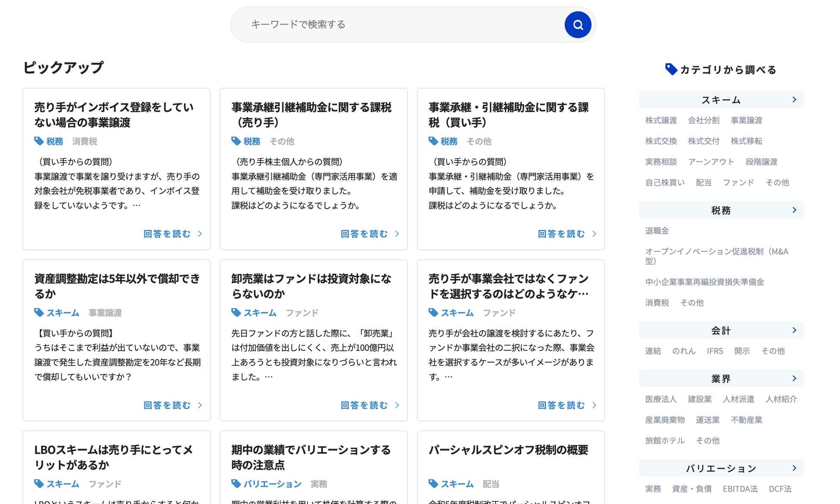
Task: Select 医療法人 industry tag
Action: tap(661, 399)
